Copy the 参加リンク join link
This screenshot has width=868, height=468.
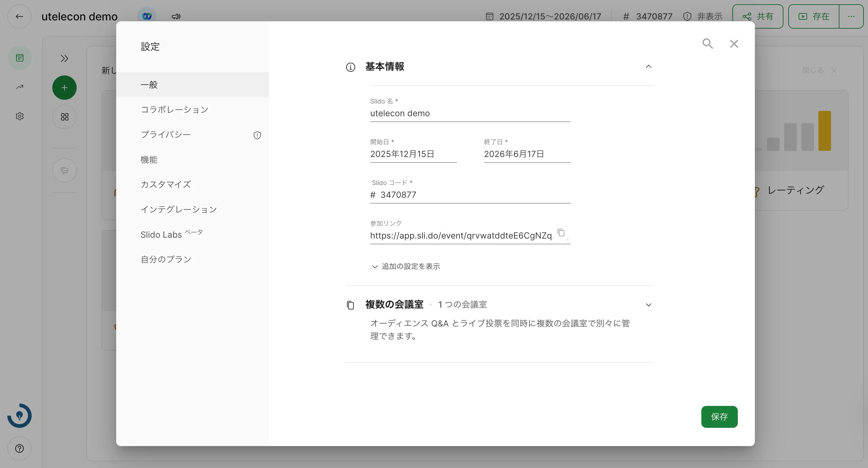[x=561, y=233]
